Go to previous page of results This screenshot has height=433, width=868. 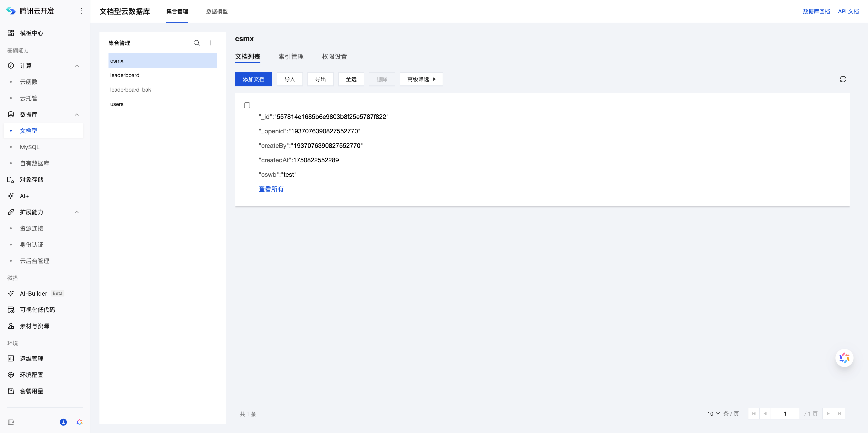coord(765,414)
